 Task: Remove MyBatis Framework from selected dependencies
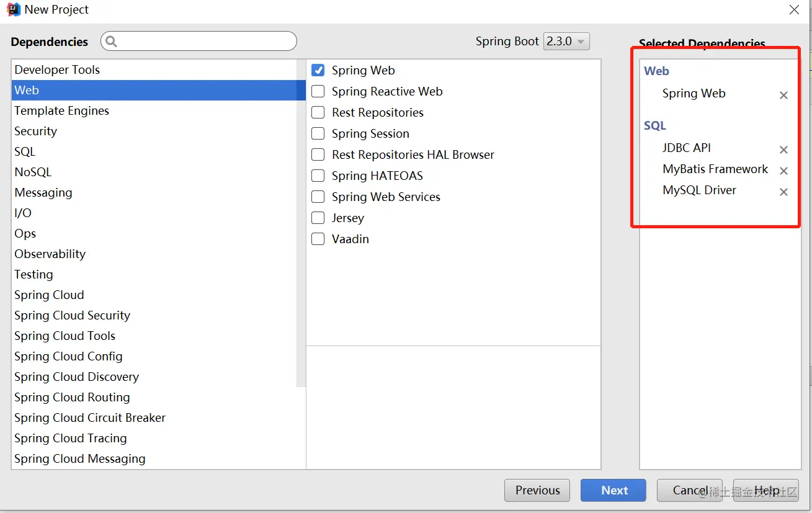click(x=783, y=171)
